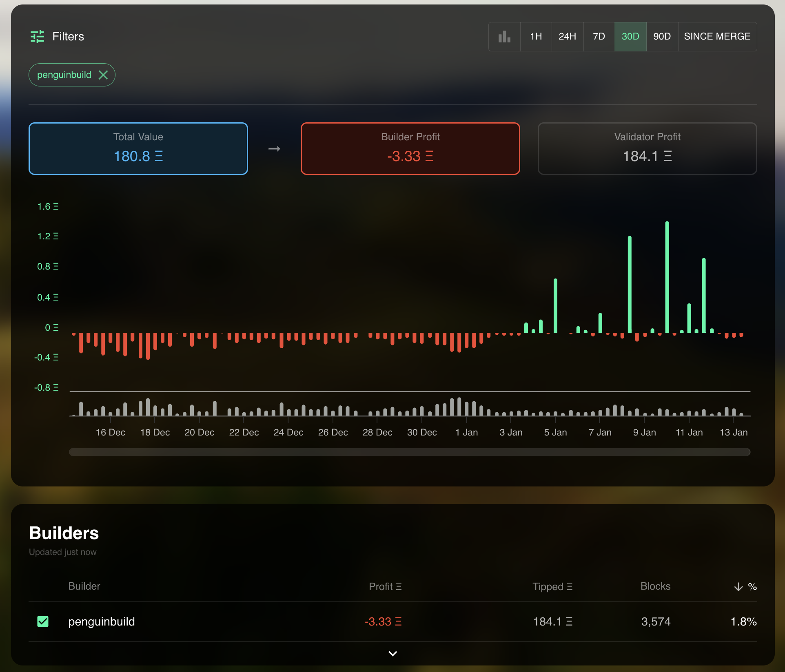
Task: Click the arrow between Total Value and Builder Profit
Action: 274,149
